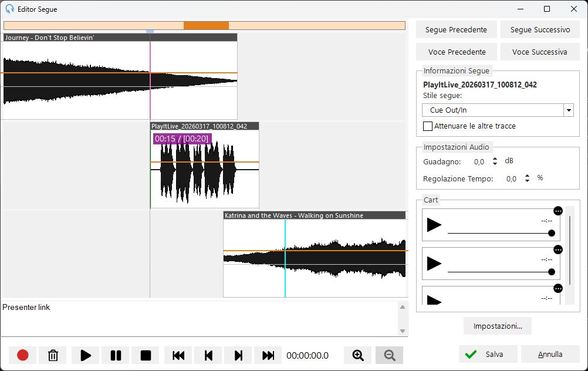The image size is (588, 371).
Task: Jump to Voce Successiva
Action: point(540,52)
